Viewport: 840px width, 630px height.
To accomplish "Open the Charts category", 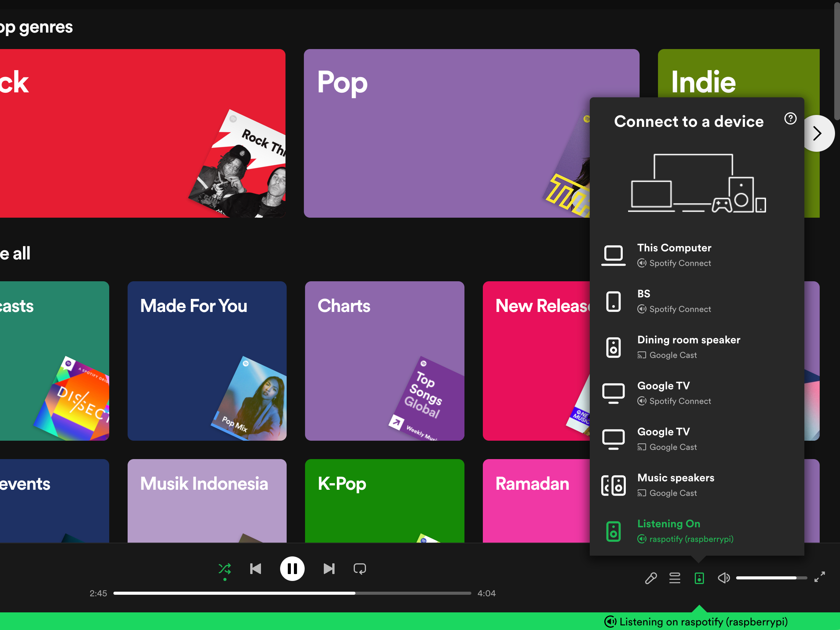I will pyautogui.click(x=384, y=361).
